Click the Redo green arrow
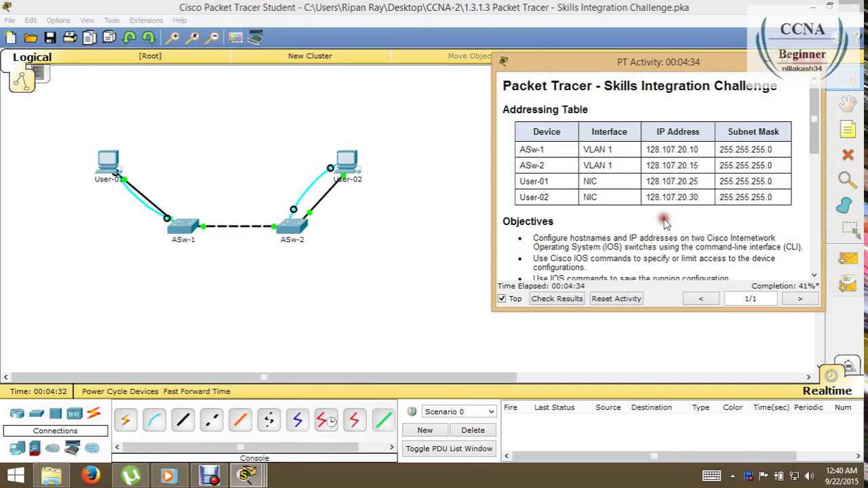 click(149, 38)
